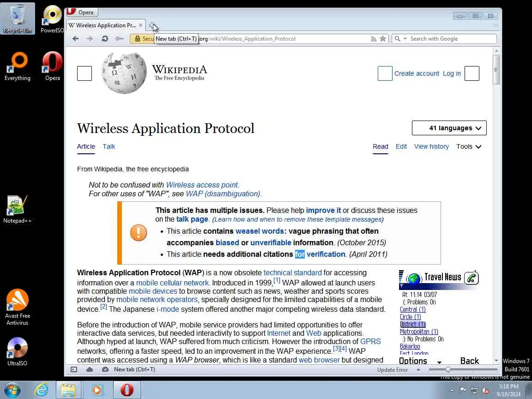532x399 pixels.
Task: Open the password wand key icon
Action: point(120,39)
